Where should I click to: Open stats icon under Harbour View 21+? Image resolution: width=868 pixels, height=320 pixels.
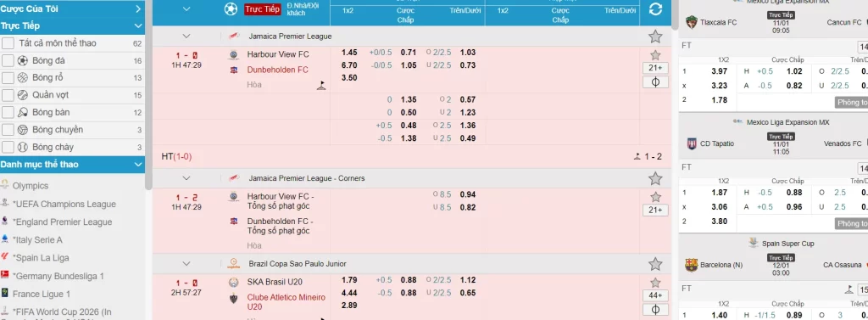coord(655,82)
